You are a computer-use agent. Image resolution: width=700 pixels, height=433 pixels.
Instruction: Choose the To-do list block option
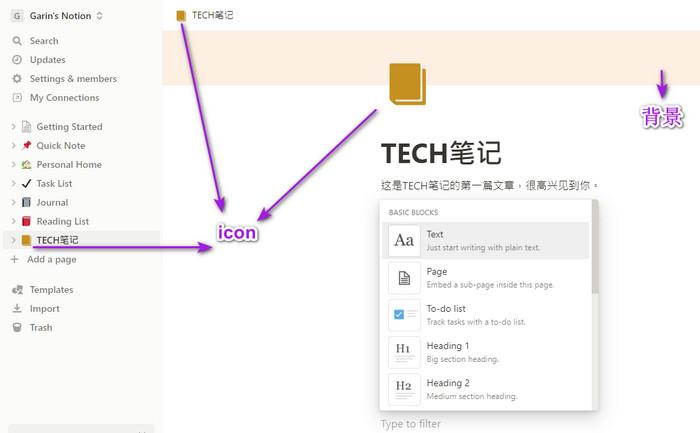486,315
